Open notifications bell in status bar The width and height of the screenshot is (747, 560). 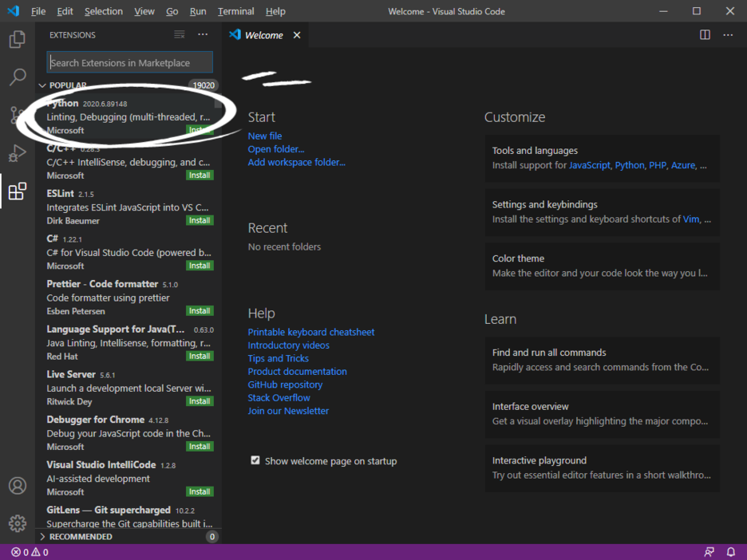[x=731, y=552]
